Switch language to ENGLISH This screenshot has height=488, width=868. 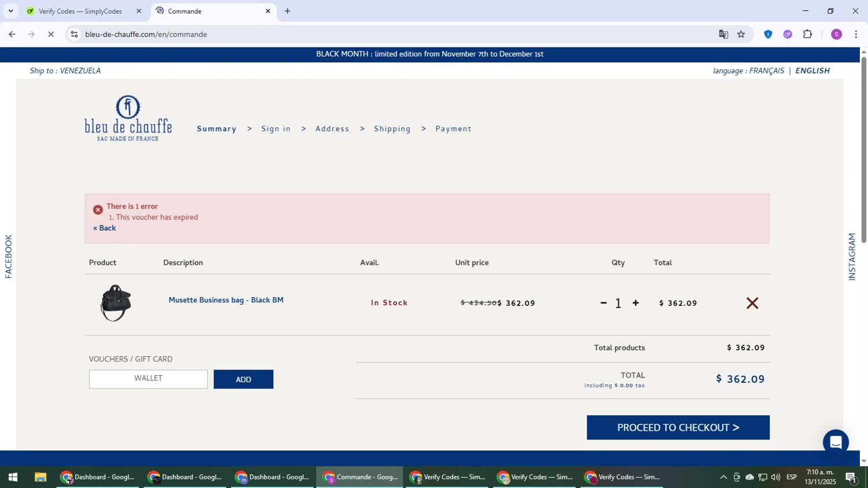[x=812, y=71]
